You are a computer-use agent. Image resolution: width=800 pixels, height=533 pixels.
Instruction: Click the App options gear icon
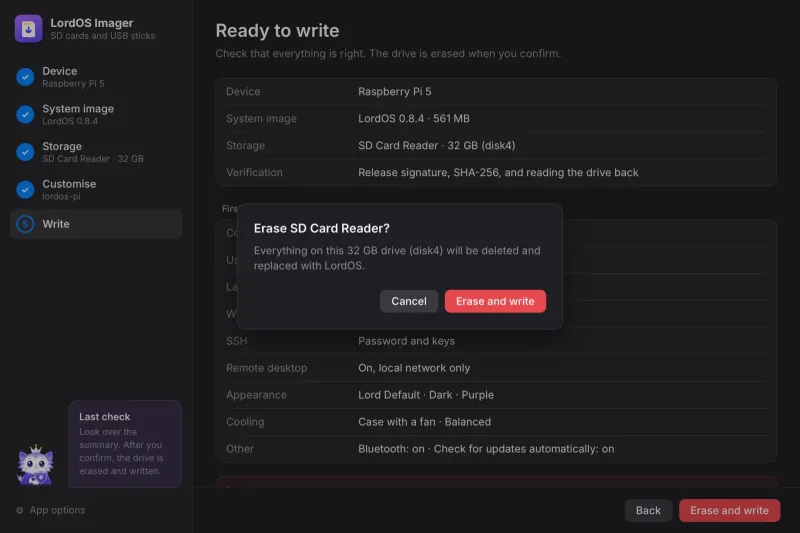point(19,510)
